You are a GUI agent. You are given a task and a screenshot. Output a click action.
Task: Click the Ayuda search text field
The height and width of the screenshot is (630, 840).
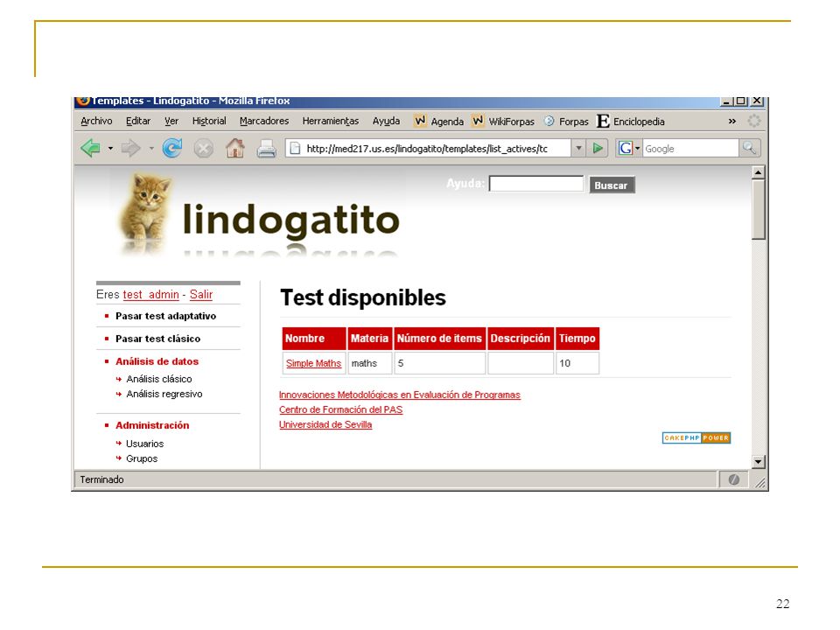536,184
